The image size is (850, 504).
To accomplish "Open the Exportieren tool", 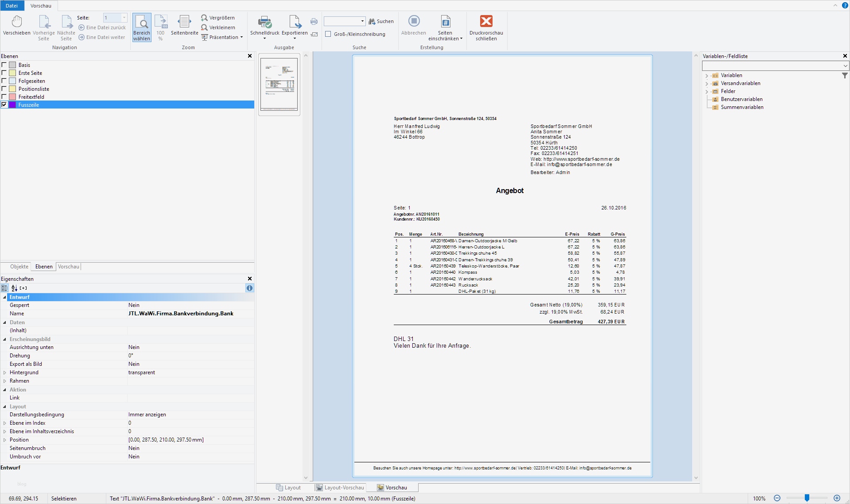I will tap(295, 26).
